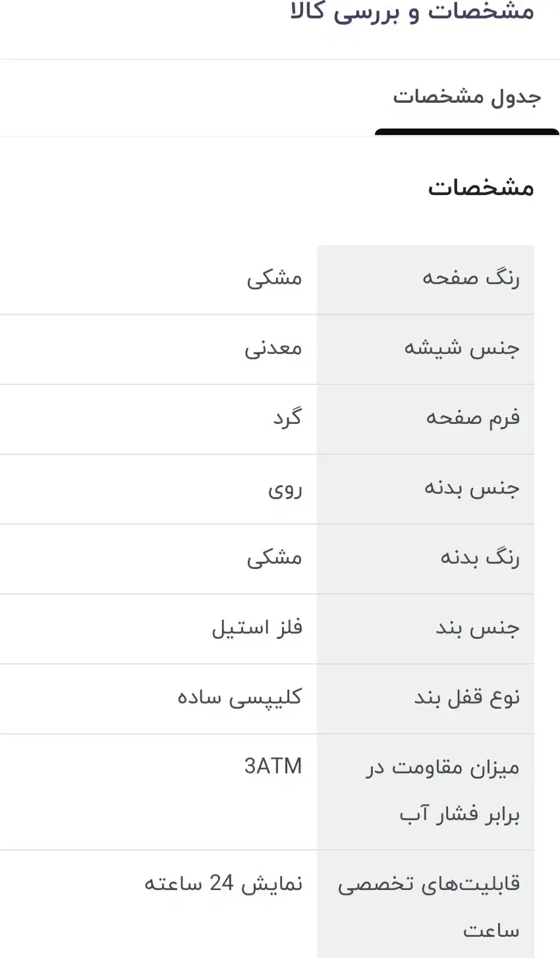Select the نوع قفل بند row label
Image resolution: width=560 pixels, height=958 pixels.
(x=467, y=697)
